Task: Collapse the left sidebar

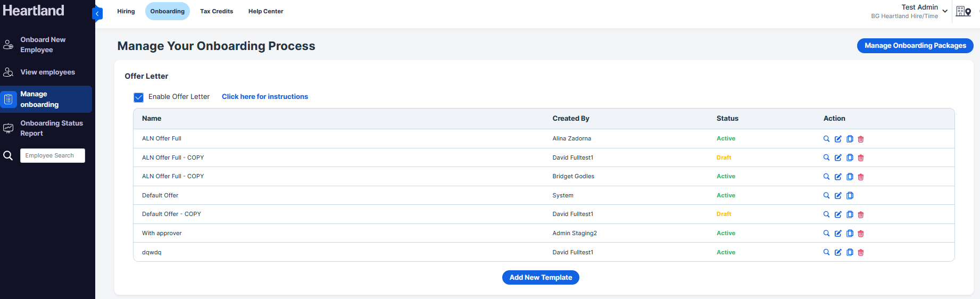Action: [x=97, y=14]
